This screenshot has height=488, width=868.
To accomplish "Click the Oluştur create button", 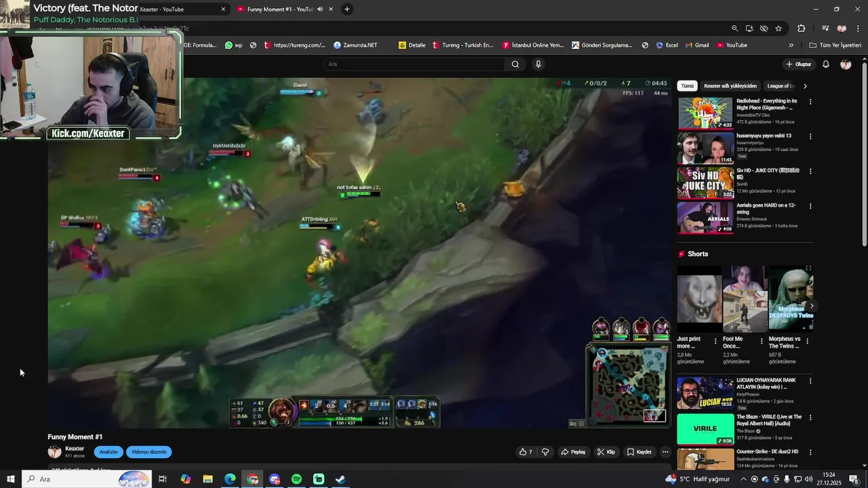I will pyautogui.click(x=798, y=64).
